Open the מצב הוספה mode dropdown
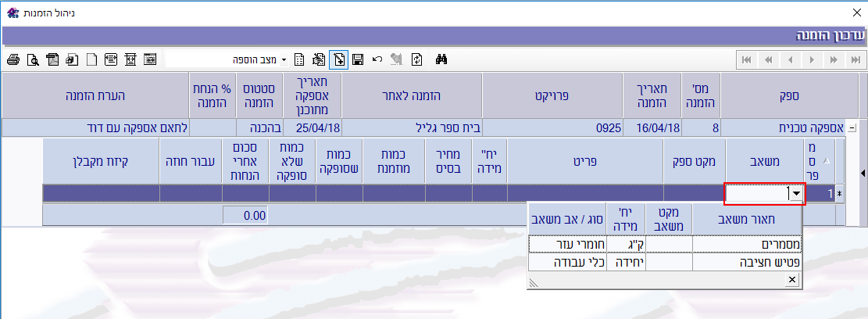868x319 pixels. tap(284, 59)
